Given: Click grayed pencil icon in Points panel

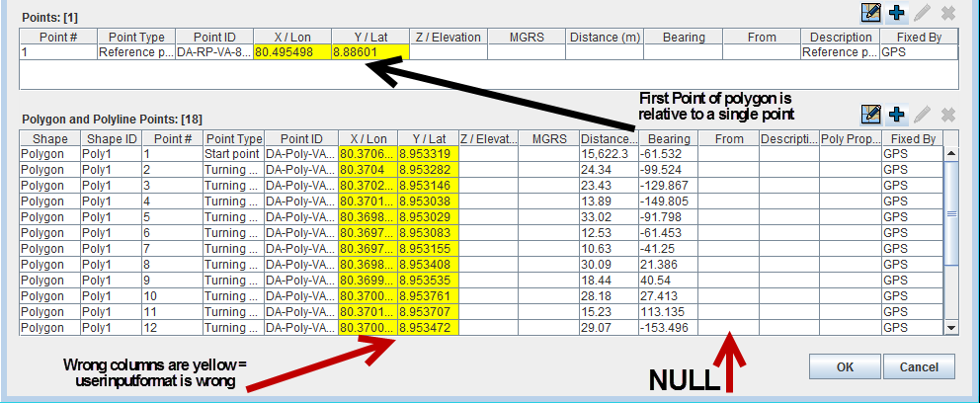Looking at the screenshot, I should (923, 13).
